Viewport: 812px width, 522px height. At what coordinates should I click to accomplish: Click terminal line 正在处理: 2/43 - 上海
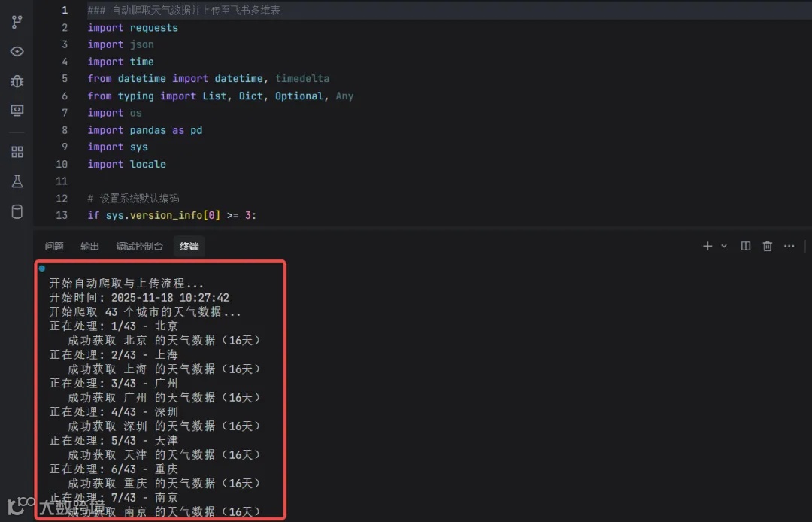point(114,355)
